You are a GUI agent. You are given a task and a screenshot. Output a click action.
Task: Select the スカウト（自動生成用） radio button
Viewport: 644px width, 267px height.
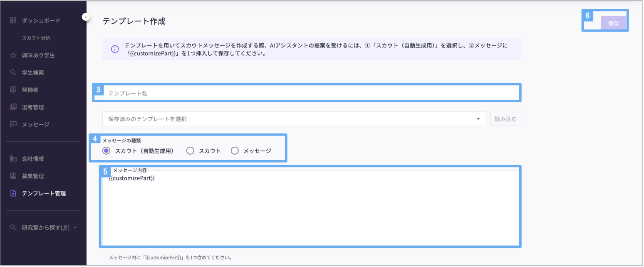pyautogui.click(x=107, y=151)
